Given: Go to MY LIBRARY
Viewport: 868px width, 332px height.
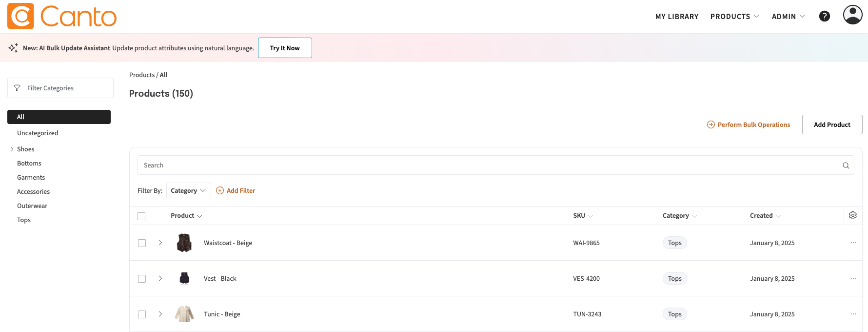Looking at the screenshot, I should [x=677, y=16].
